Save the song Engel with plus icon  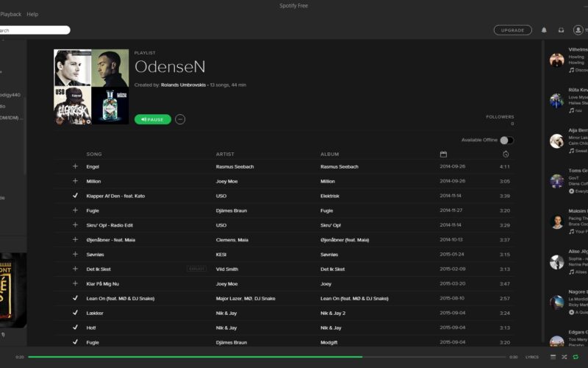(75, 166)
